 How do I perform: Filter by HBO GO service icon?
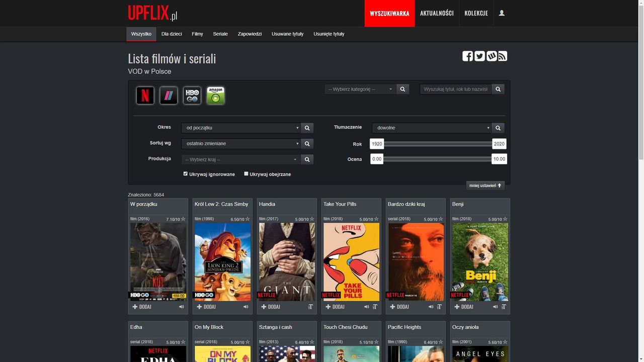point(192,96)
